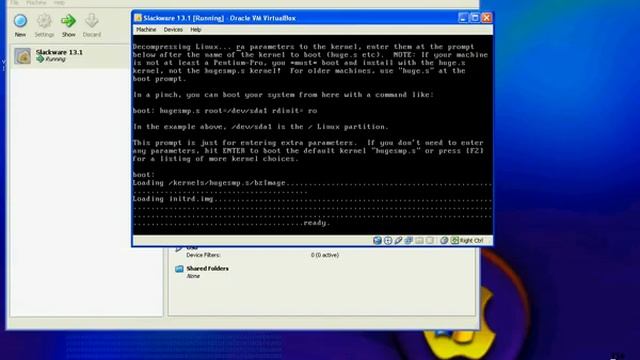The width and height of the screenshot is (640, 360).
Task: Click the network adapter status bar icon
Action: (409, 240)
